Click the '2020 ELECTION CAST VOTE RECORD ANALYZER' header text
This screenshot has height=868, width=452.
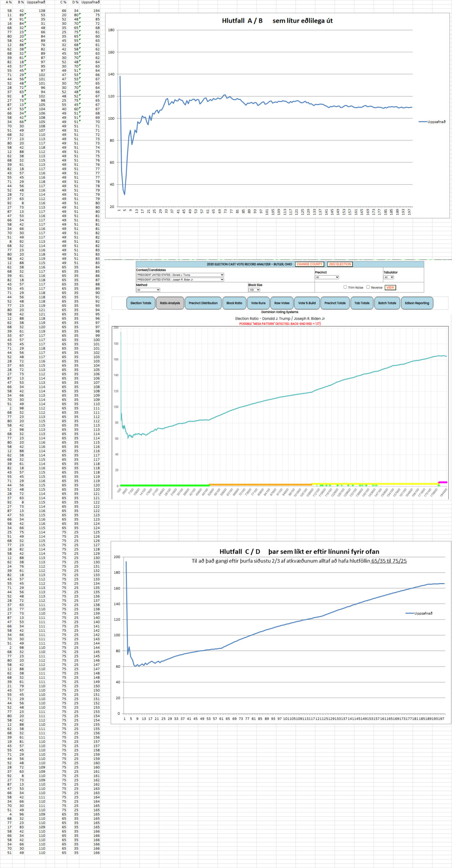coord(249,264)
